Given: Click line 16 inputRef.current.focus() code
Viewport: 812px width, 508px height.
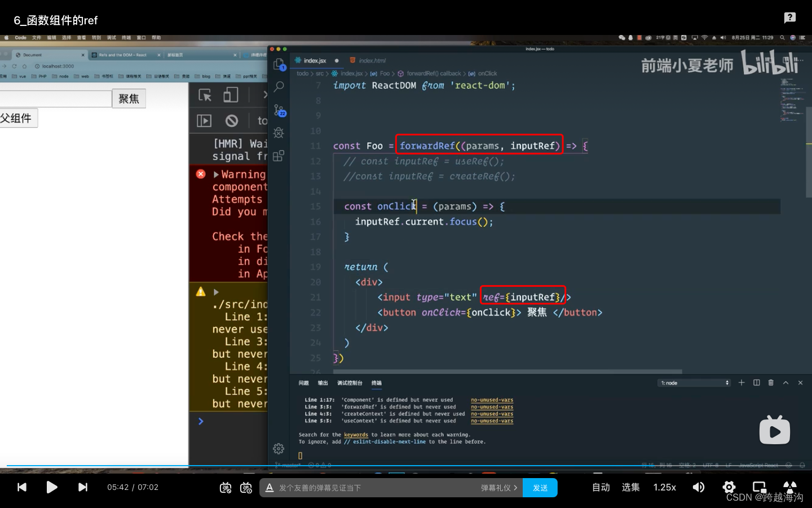Looking at the screenshot, I should (424, 222).
